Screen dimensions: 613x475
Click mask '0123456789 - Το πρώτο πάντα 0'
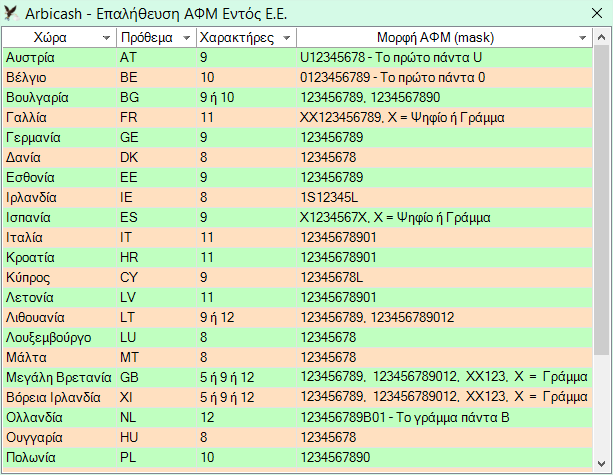pyautogui.click(x=445, y=77)
